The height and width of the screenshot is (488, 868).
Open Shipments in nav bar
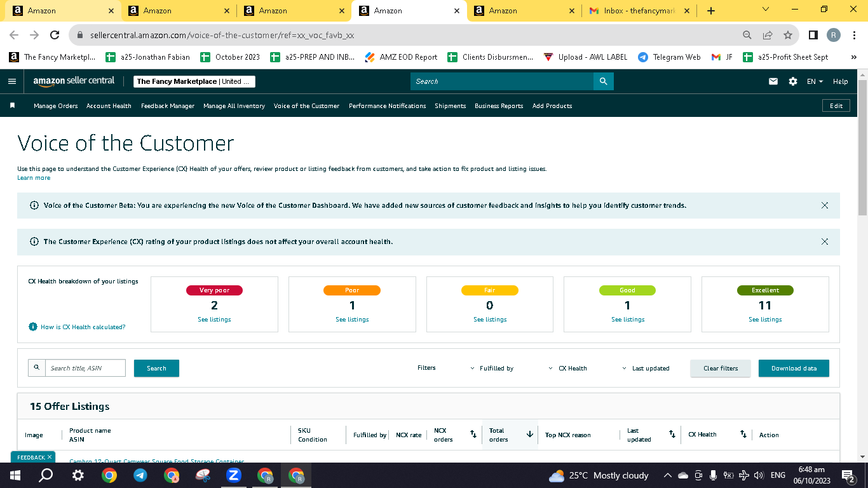[451, 106]
